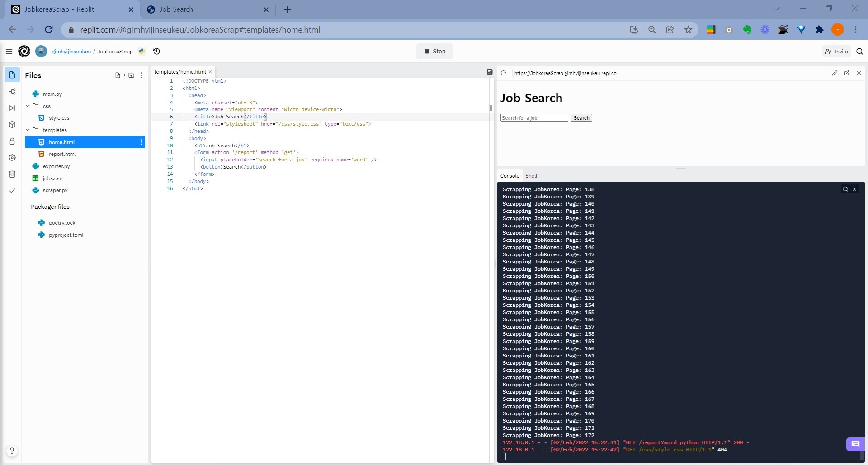Open the Packages panel (cube icon)

pos(12,125)
